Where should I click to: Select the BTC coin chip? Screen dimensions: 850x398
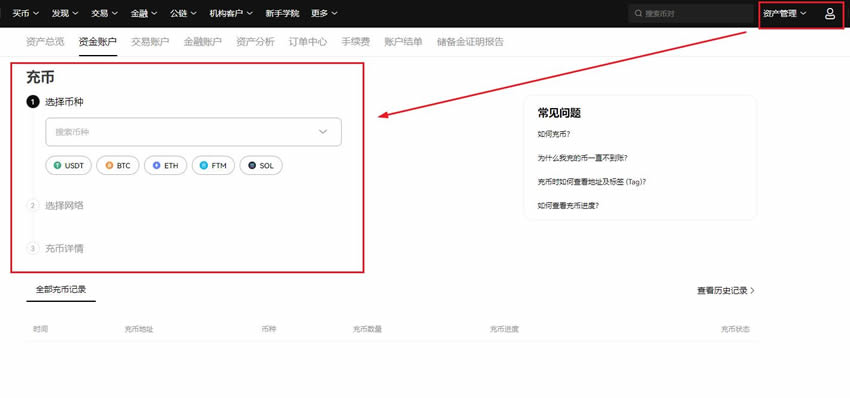[118, 165]
